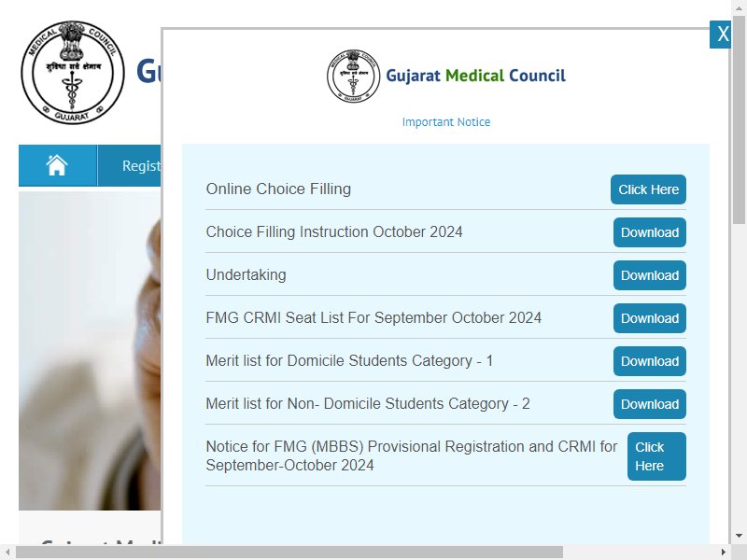
Task: Download the Undertaking document
Action: tap(650, 275)
